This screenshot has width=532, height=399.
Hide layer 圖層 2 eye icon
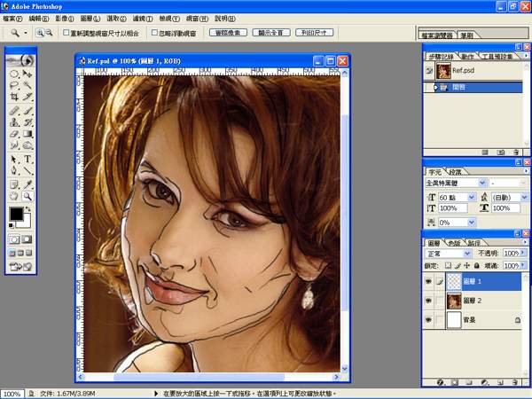click(428, 301)
